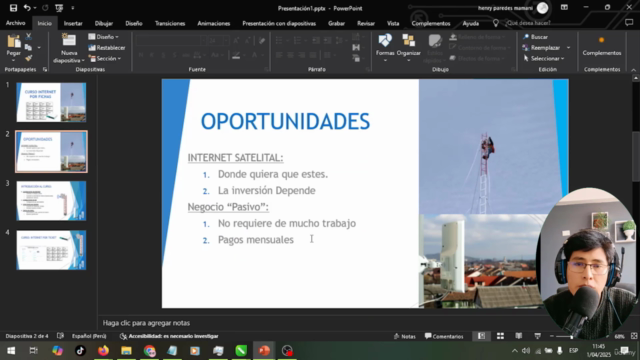Click the Español (Perú) language indicator
The width and height of the screenshot is (640, 360).
pyautogui.click(x=89, y=336)
